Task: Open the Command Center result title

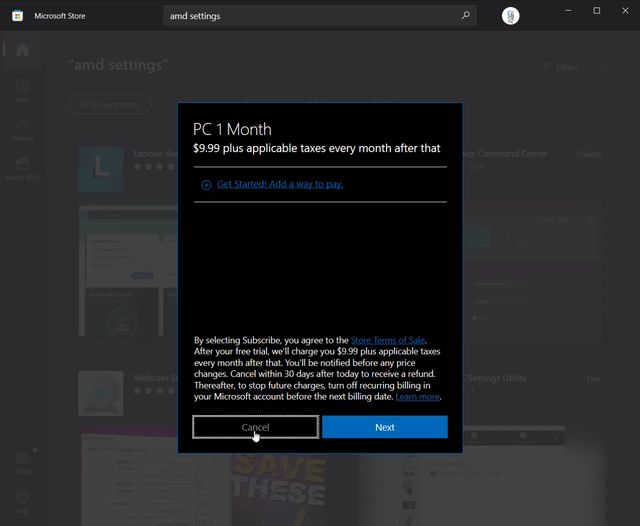Action: click(505, 154)
